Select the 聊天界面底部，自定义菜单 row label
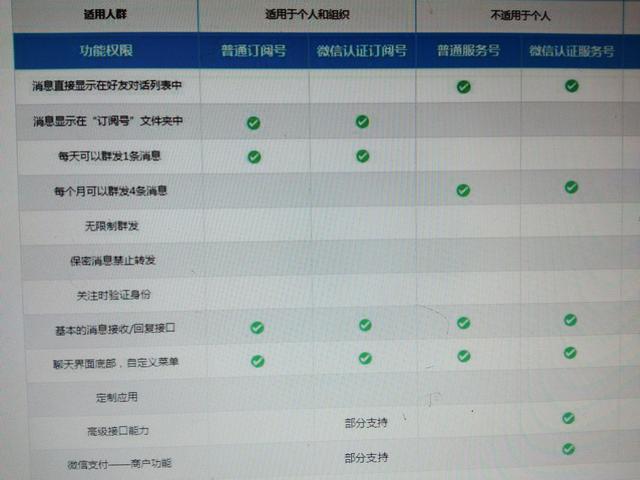Screen dimensions: 640x480 click(116, 363)
